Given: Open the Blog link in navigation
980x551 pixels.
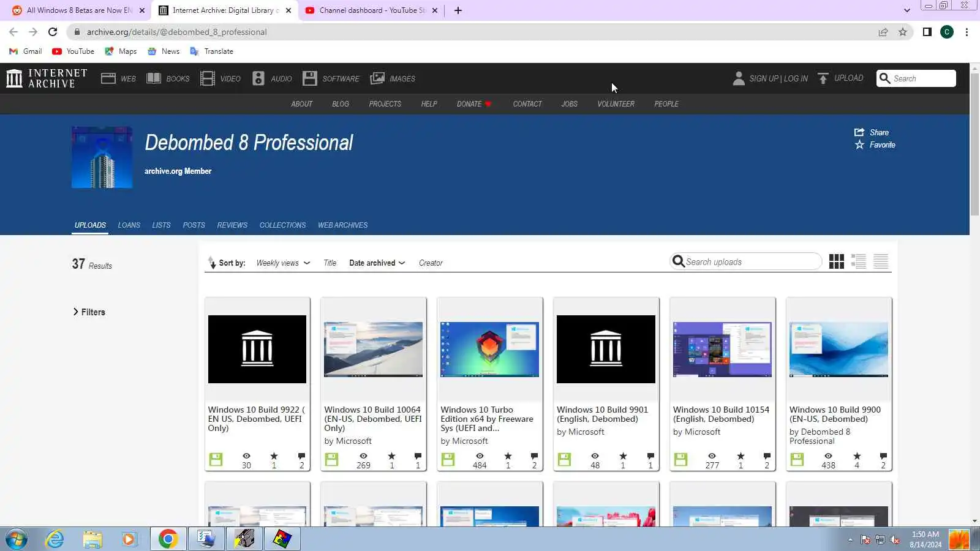Looking at the screenshot, I should coord(341,104).
